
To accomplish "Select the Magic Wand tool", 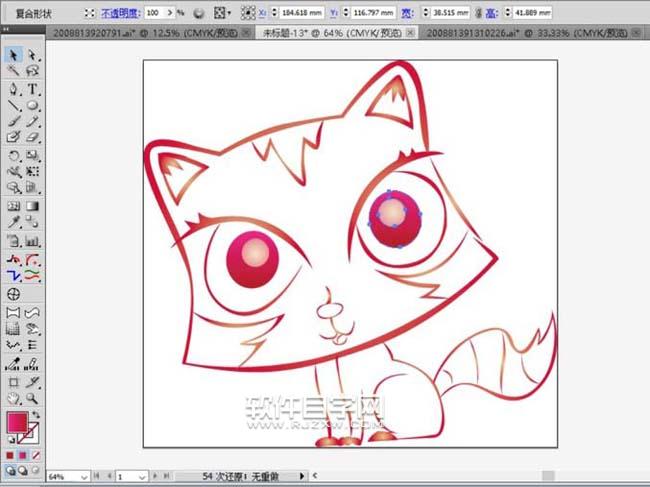I will [x=13, y=70].
